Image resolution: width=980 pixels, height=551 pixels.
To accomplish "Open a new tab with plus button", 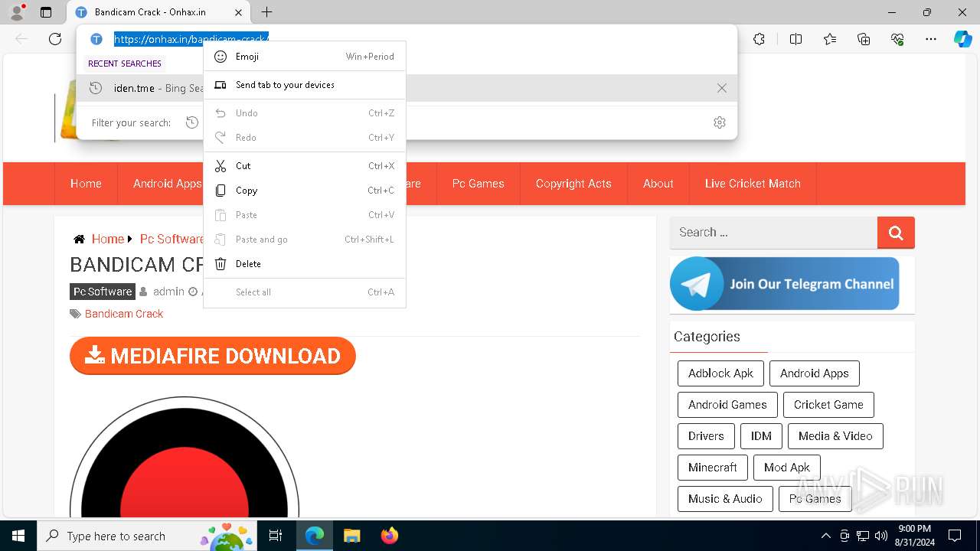I will point(266,12).
